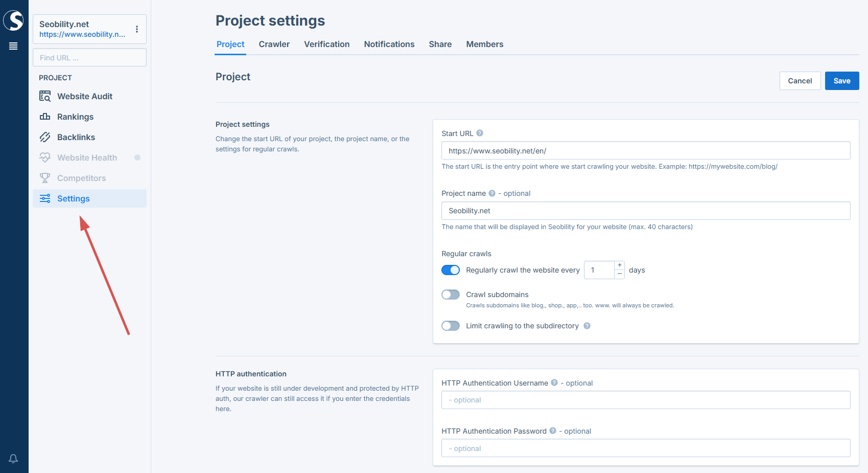This screenshot has width=868, height=473.
Task: Click the Website Health status dot
Action: [x=137, y=157]
